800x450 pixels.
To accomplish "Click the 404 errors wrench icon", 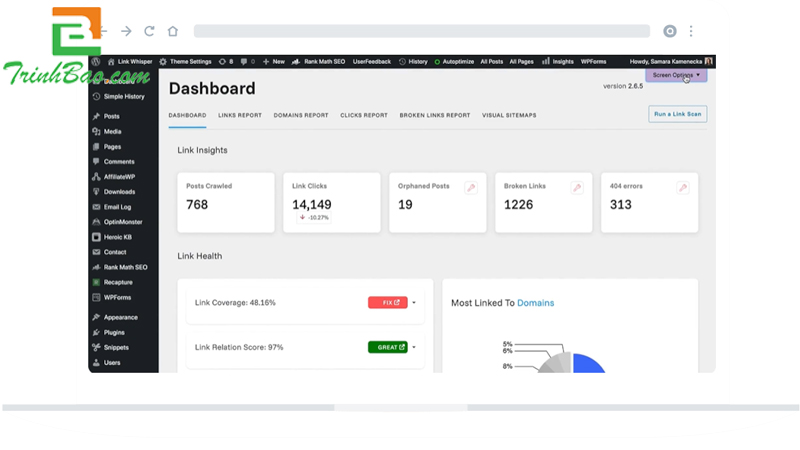I will 682,187.
